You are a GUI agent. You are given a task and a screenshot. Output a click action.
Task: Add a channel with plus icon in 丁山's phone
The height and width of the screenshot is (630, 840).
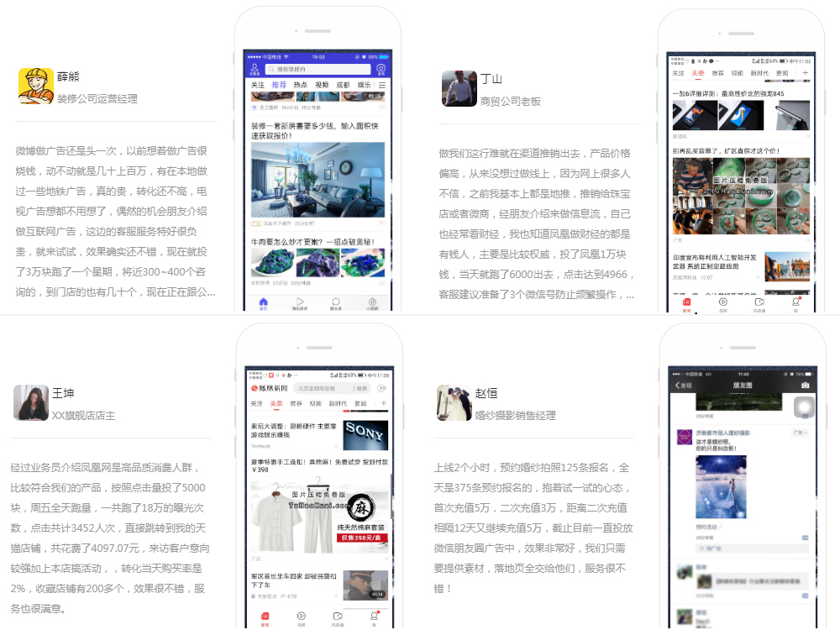806,73
